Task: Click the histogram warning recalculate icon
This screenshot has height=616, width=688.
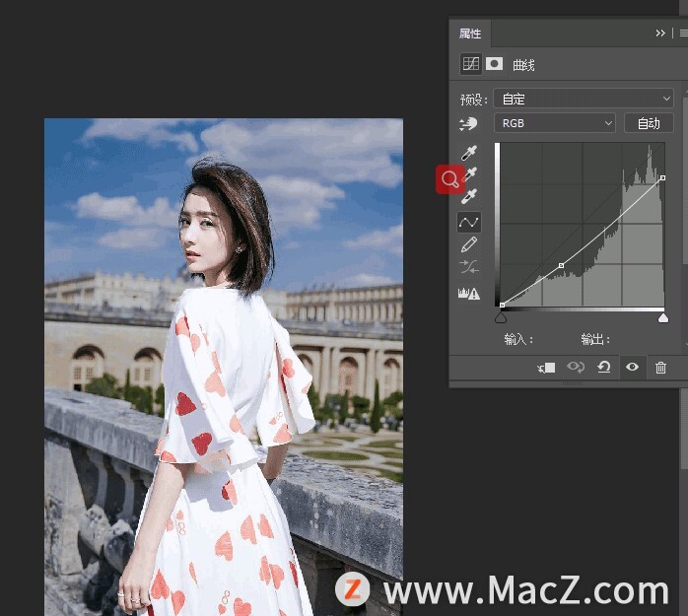Action: 468,293
